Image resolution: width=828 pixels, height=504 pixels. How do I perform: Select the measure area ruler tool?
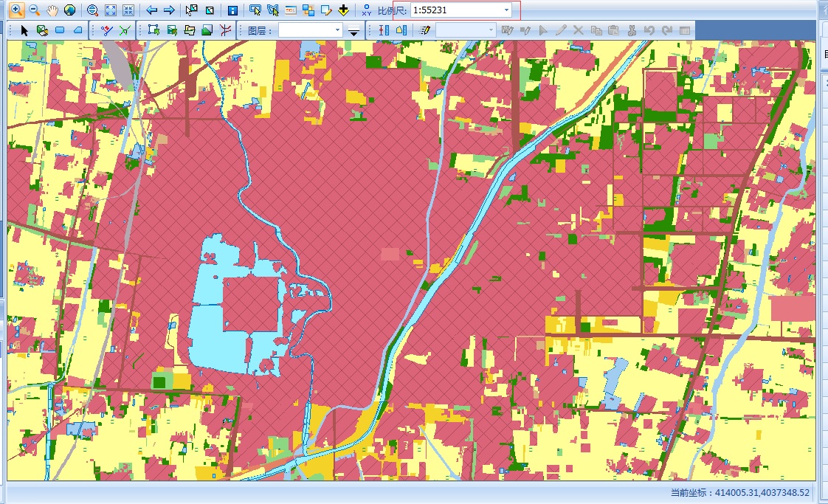point(401,30)
